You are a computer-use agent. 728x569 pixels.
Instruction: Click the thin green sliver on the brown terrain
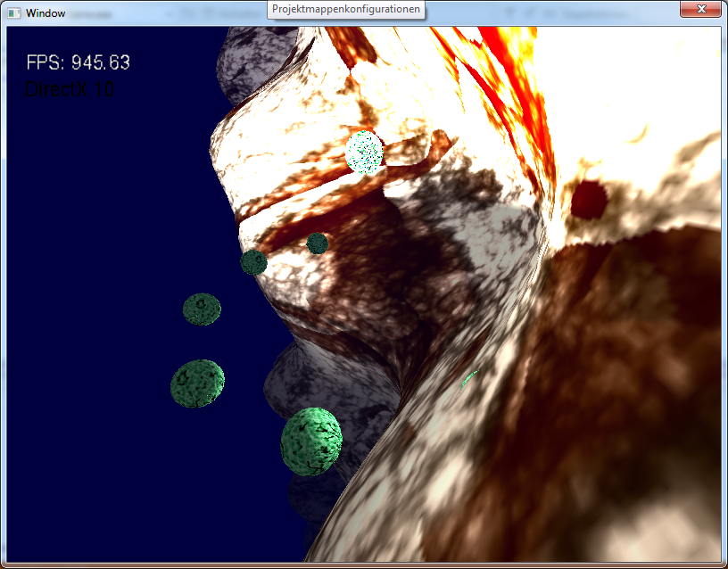[x=469, y=379]
